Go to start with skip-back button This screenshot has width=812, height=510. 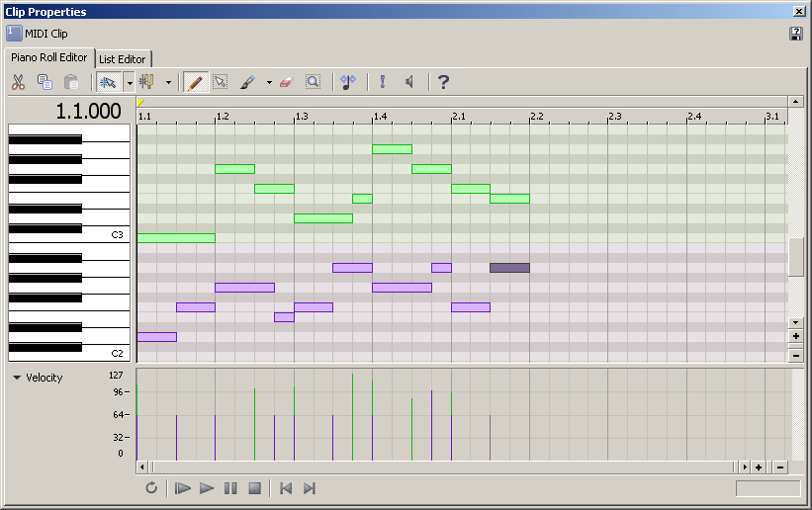point(286,487)
